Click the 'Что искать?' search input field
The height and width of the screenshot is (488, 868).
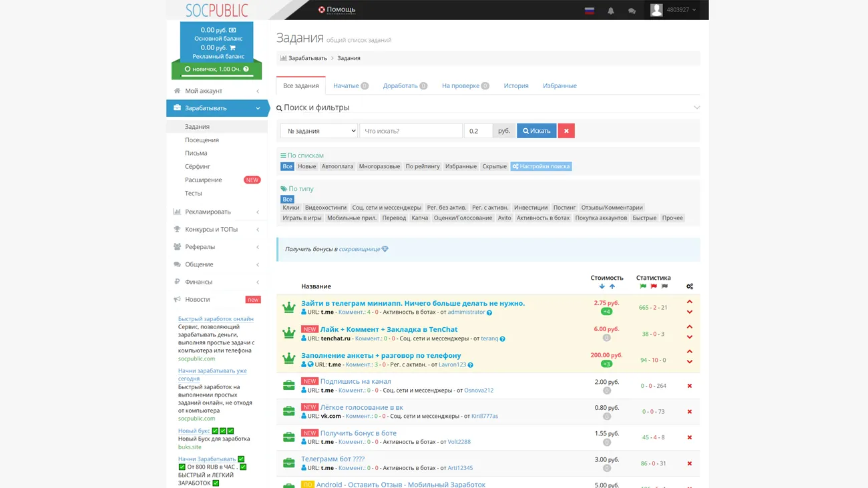point(411,131)
